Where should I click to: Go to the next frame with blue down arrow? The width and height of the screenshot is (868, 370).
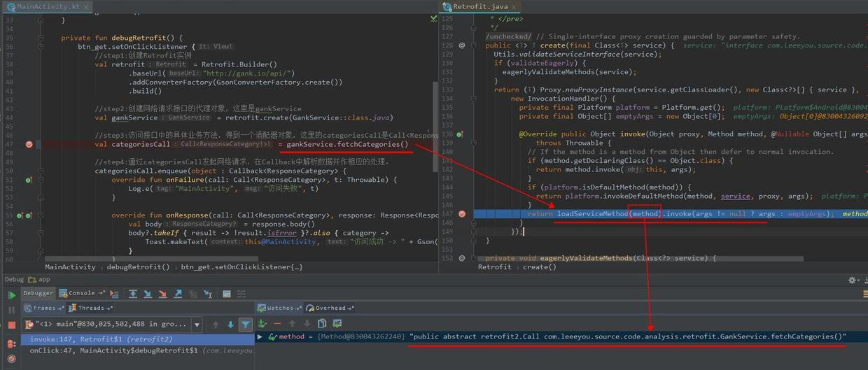[230, 325]
